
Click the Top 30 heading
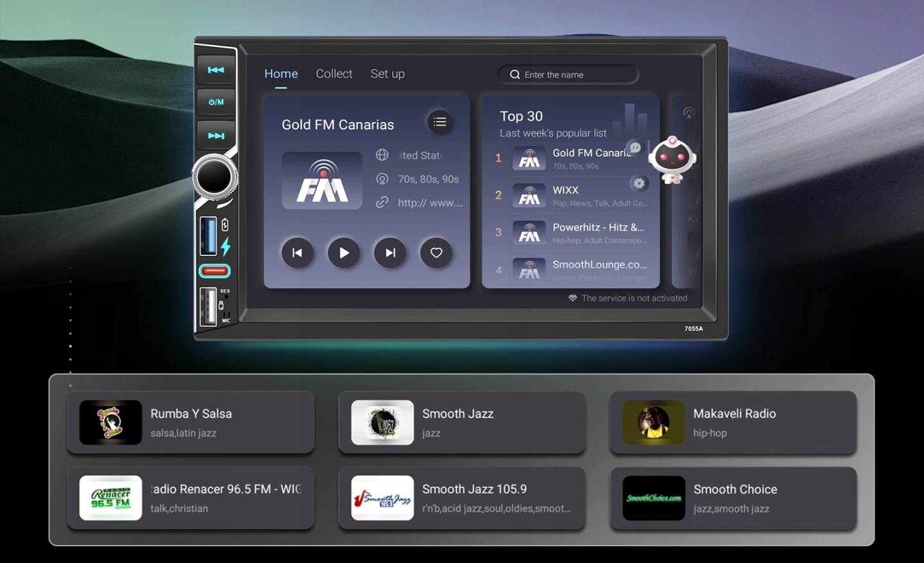pyautogui.click(x=521, y=116)
